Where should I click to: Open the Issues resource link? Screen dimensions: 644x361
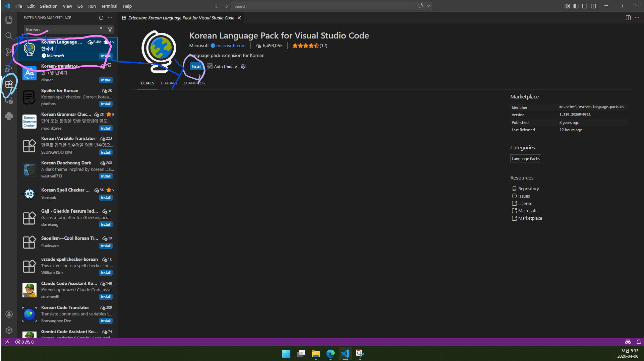tap(524, 196)
